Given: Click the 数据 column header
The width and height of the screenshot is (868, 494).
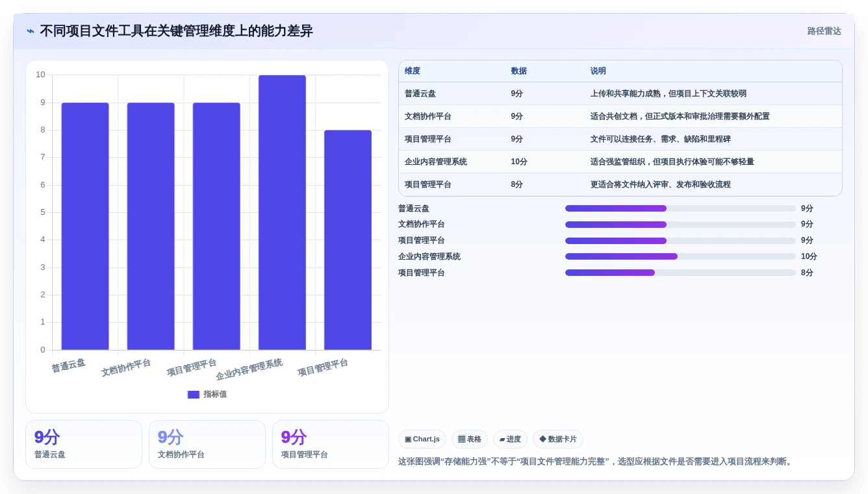Looking at the screenshot, I should tap(519, 71).
